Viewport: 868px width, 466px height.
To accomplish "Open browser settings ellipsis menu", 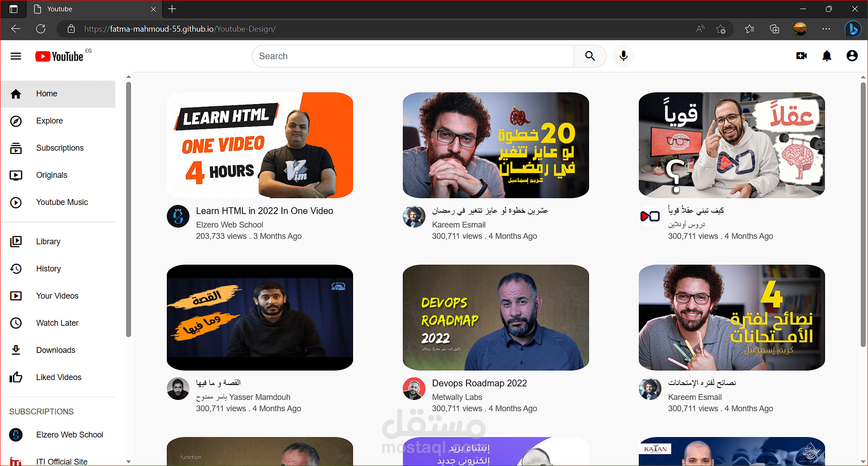I will coord(826,29).
